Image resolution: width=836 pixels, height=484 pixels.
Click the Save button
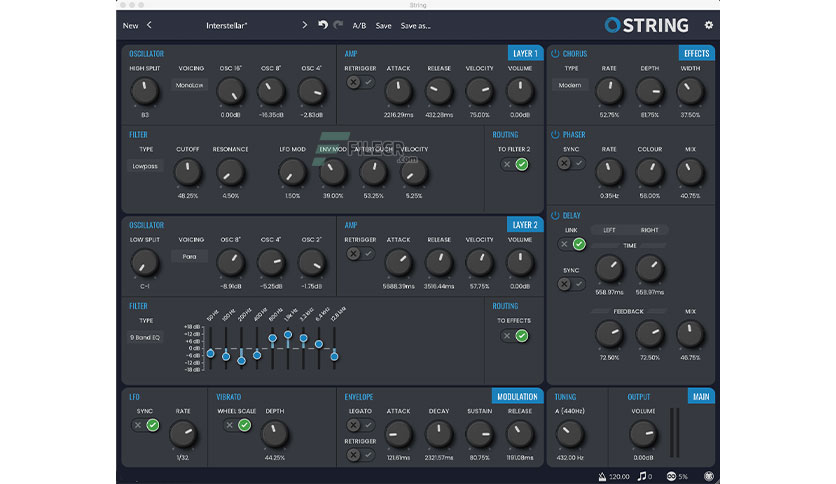[383, 26]
